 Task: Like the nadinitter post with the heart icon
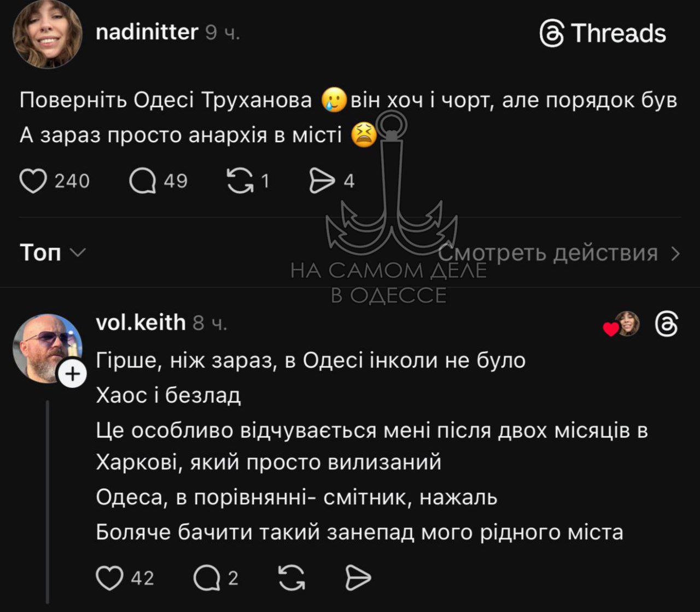point(33,181)
